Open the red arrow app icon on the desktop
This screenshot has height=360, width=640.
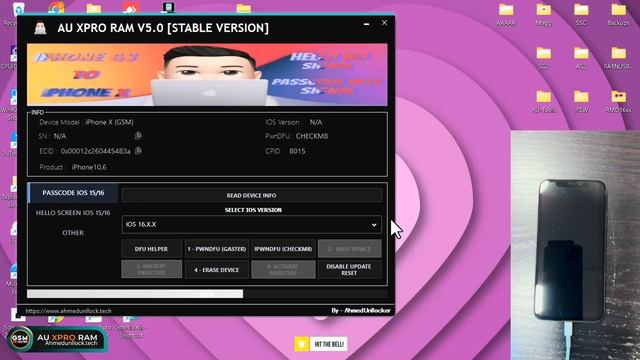(131, 7)
